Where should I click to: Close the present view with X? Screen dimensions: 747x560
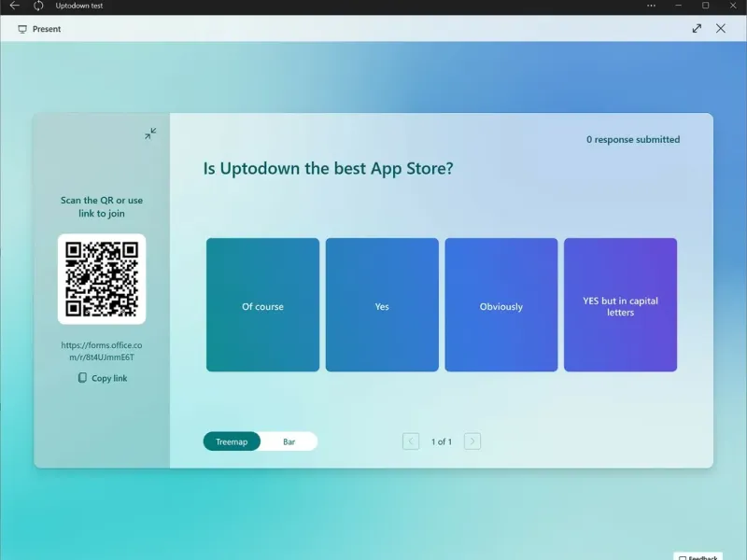click(721, 29)
